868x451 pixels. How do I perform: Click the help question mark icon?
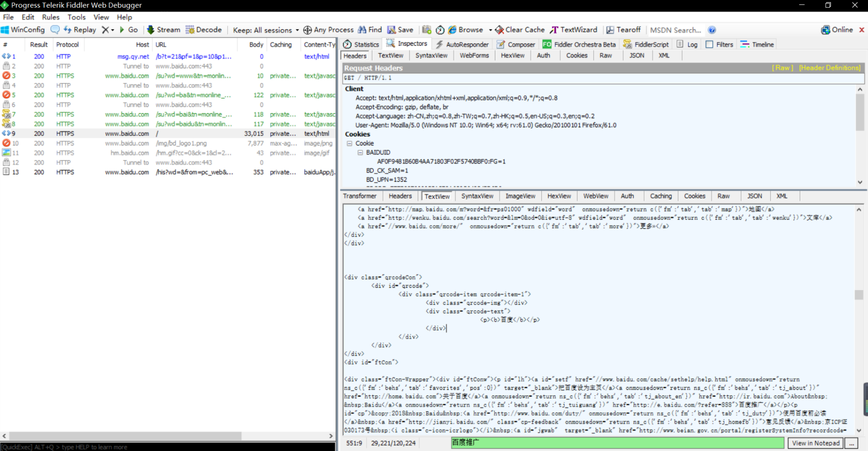click(x=712, y=30)
